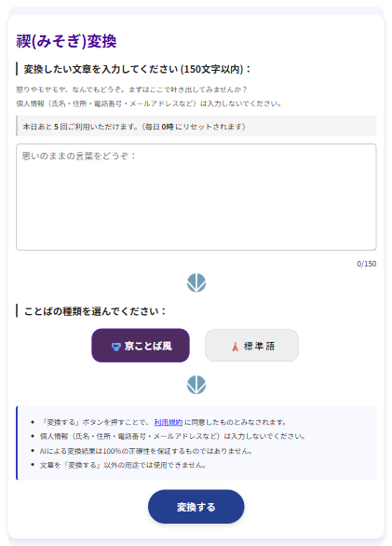Click the 禊(みそぎ)変換 page title
Viewport: 392px width, 546px height.
66,41
